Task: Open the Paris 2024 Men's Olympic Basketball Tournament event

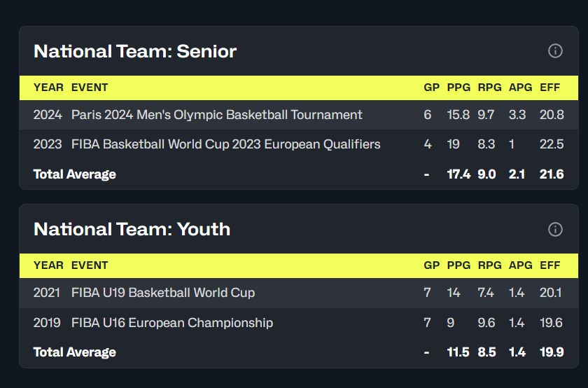Action: pos(217,115)
